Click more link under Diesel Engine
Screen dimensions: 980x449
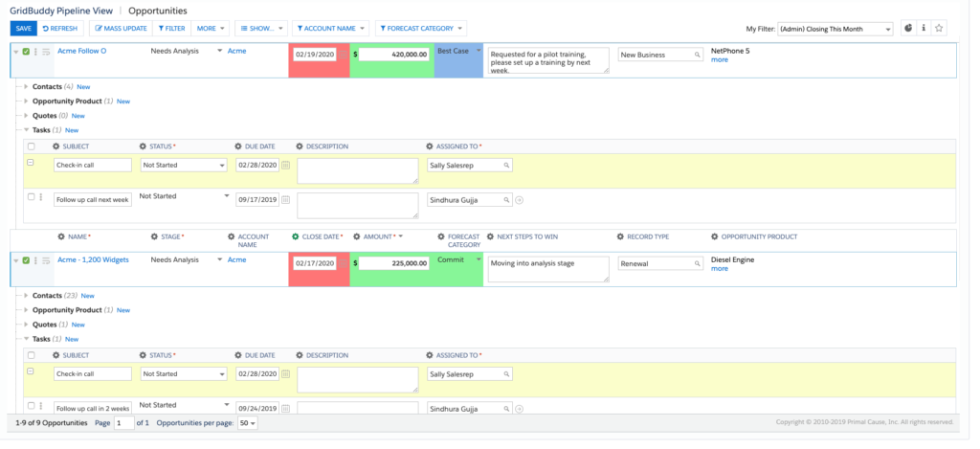tap(720, 268)
